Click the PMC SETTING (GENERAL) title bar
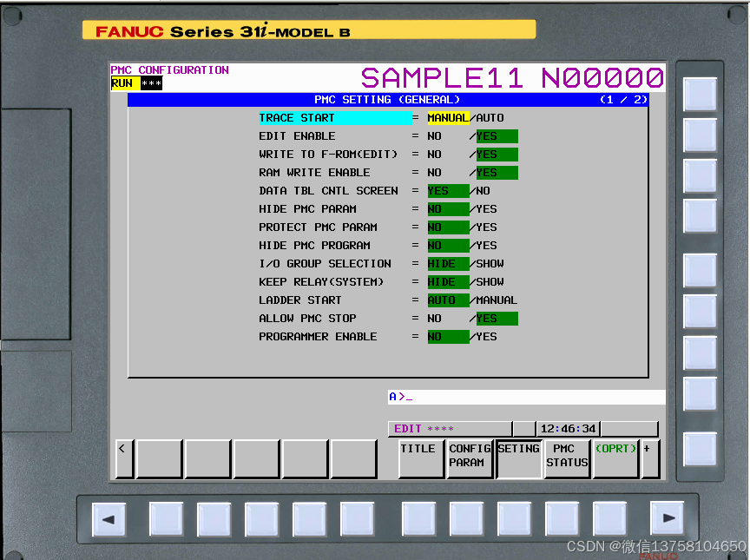The height and width of the screenshot is (560, 750). [x=387, y=100]
